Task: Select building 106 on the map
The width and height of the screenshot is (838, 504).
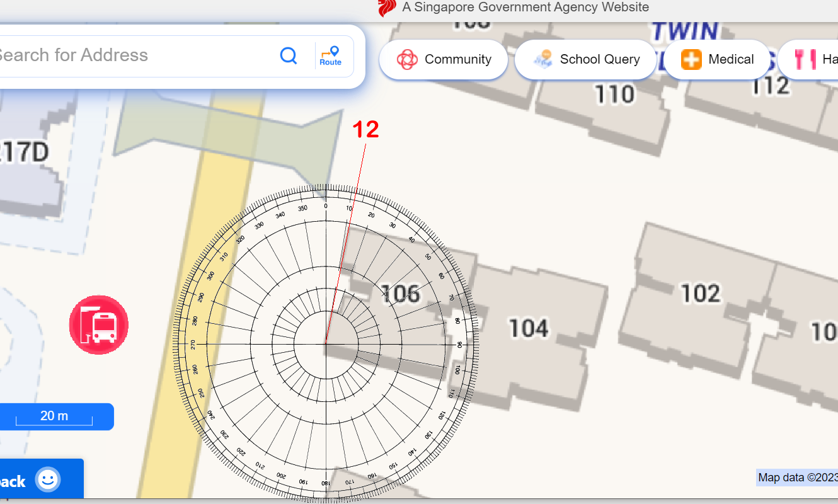Action: click(401, 294)
